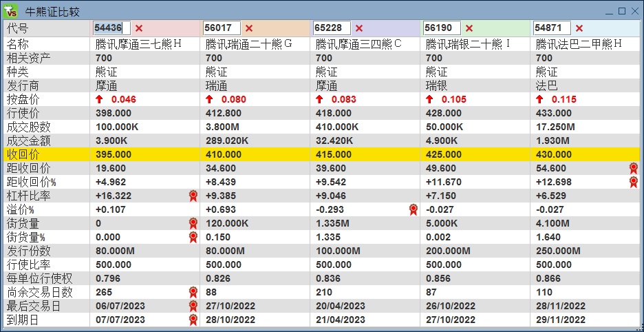
Task: Click the 街货量% value 1.640
Action: 548,237
